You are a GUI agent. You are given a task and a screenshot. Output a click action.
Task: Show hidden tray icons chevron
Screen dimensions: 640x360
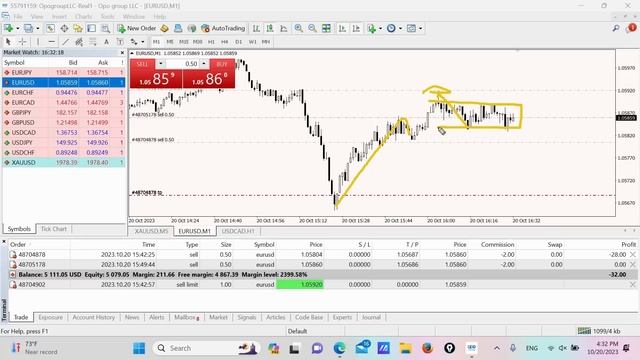click(497, 348)
